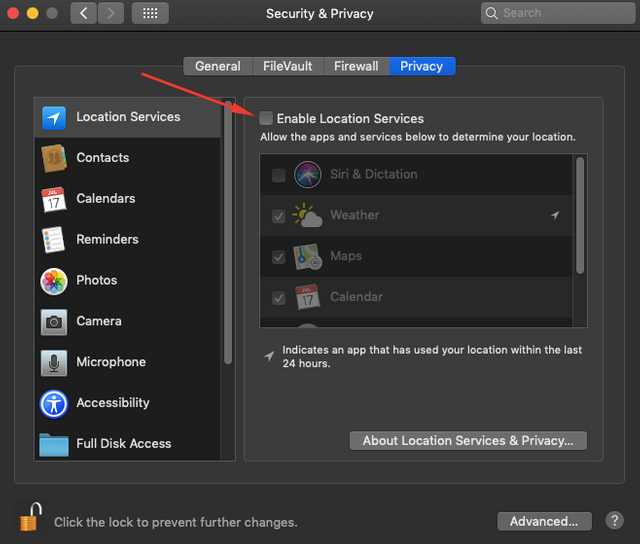Viewport: 640px width, 544px height.
Task: Open About Location Services & Privacy
Action: (x=468, y=441)
